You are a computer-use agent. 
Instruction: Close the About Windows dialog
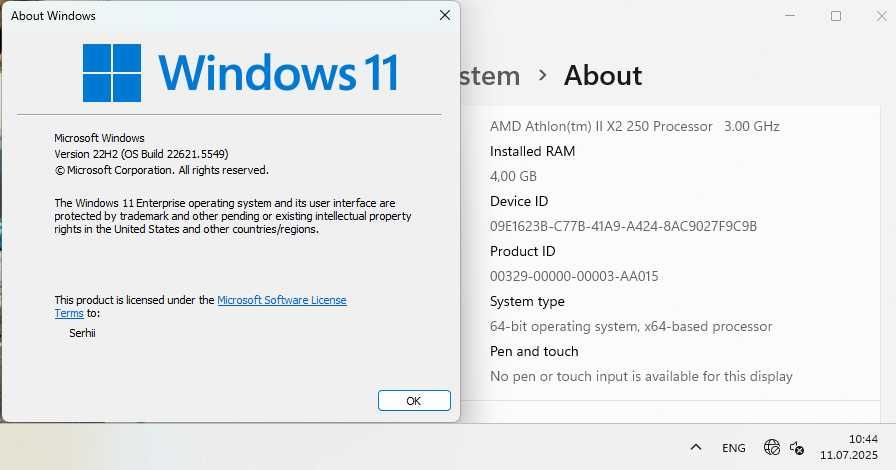(445, 15)
